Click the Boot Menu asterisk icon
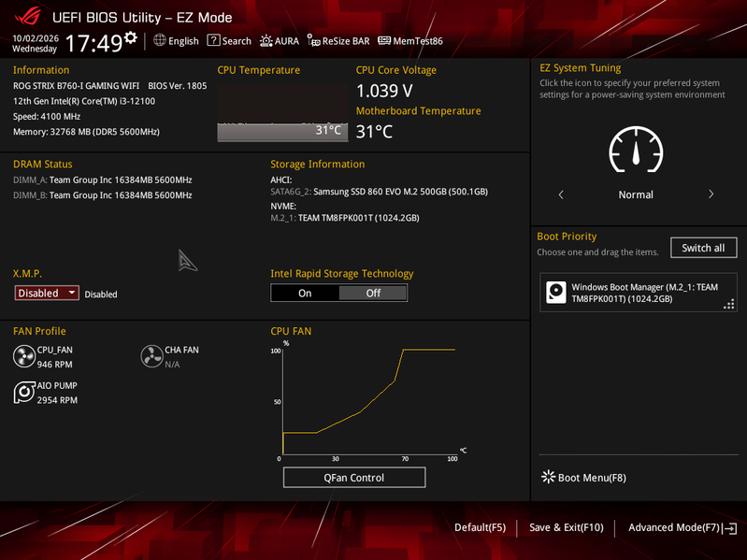Screen dimensions: 747x560 coord(549,477)
